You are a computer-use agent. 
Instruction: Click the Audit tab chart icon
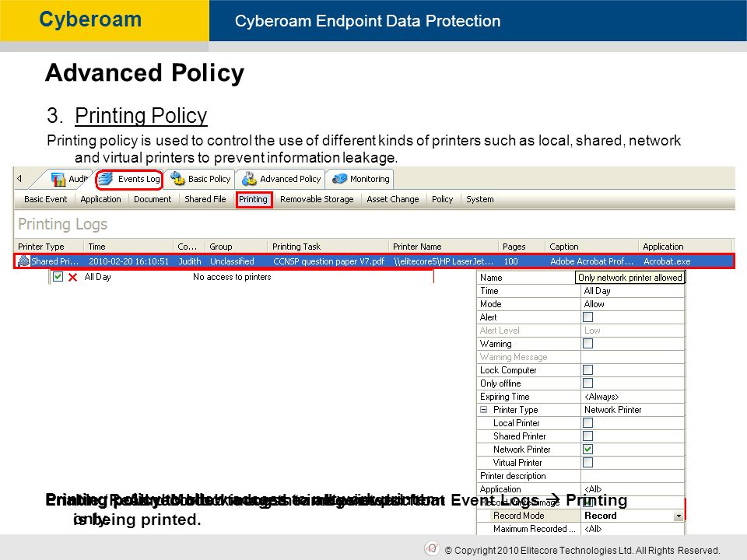point(58,179)
